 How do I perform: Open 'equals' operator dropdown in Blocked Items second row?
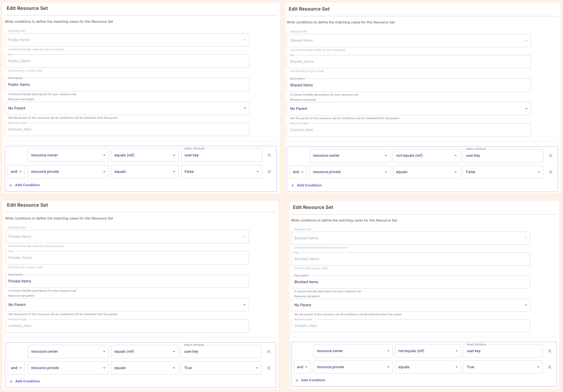click(x=428, y=367)
